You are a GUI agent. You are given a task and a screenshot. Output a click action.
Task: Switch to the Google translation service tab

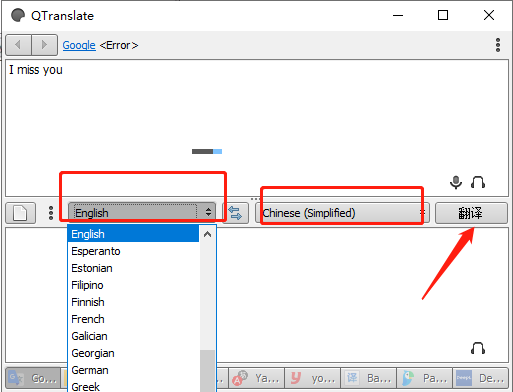click(33, 378)
